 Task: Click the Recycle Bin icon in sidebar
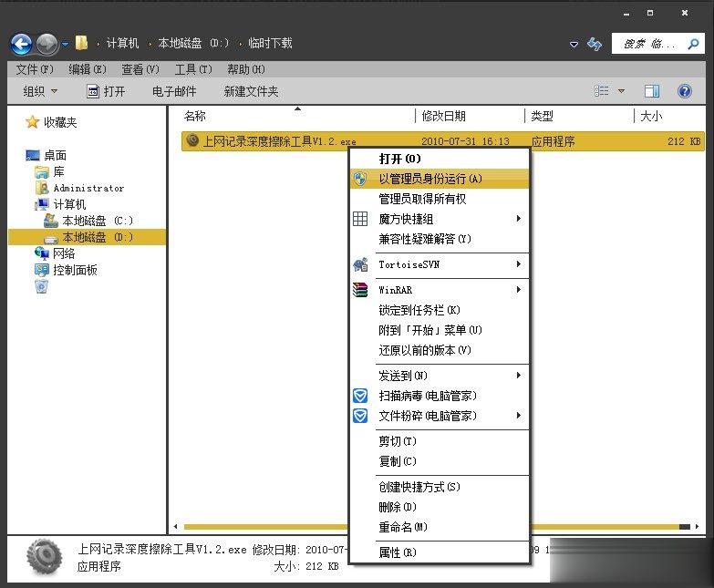coord(41,287)
